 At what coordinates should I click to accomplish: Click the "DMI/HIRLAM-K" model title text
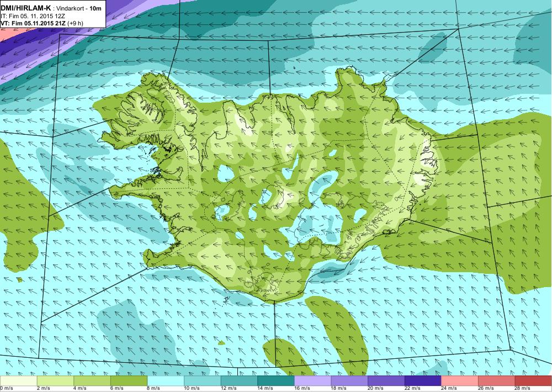[26, 8]
